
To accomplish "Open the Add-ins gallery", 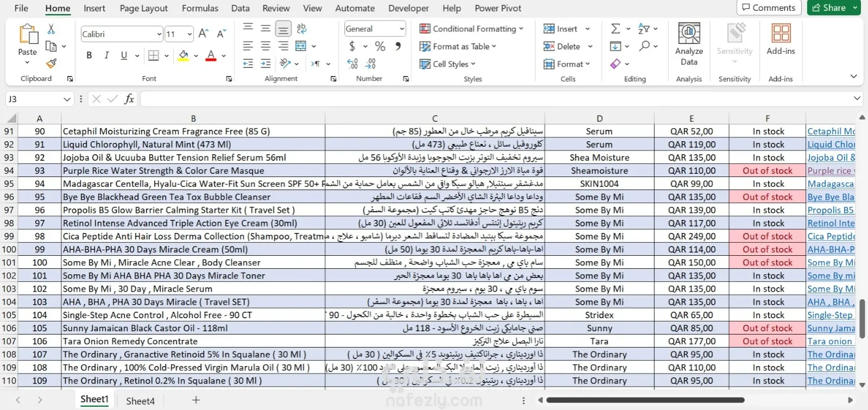I will click(x=781, y=39).
